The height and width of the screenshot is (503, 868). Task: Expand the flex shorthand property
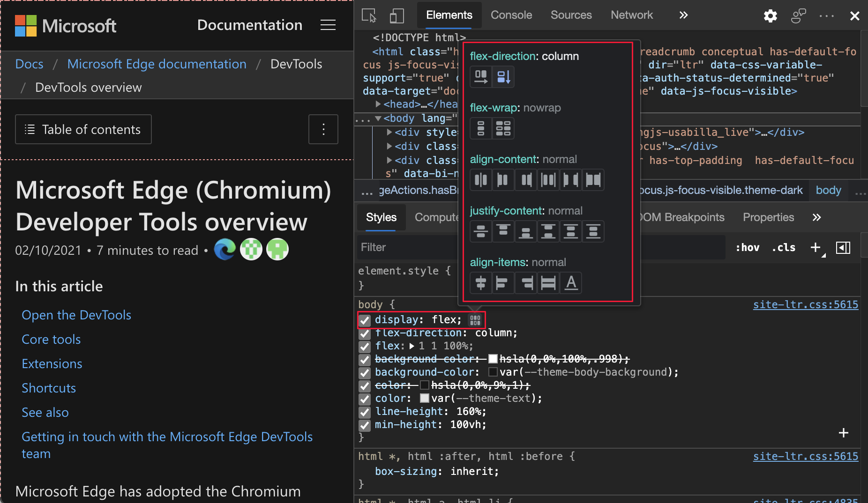click(x=411, y=347)
